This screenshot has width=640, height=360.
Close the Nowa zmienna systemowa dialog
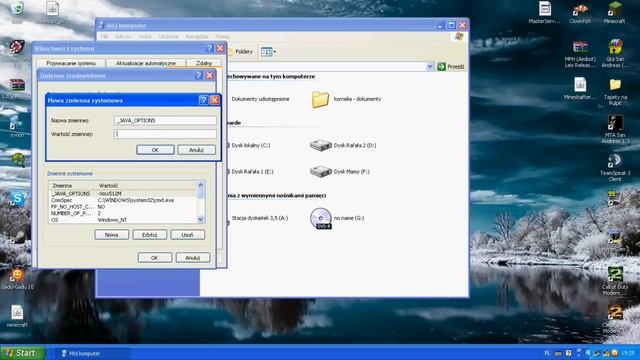215,100
